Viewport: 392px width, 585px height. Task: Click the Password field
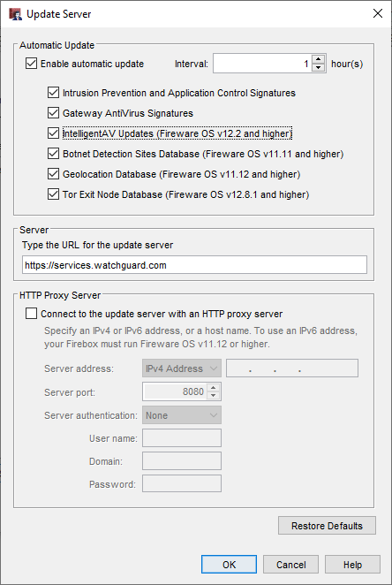[x=182, y=483]
